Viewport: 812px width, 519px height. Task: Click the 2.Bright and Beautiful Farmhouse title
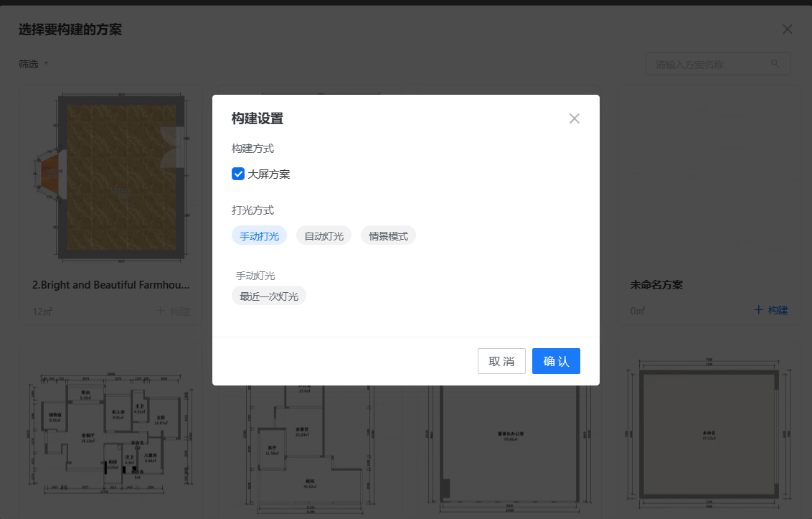pos(111,285)
